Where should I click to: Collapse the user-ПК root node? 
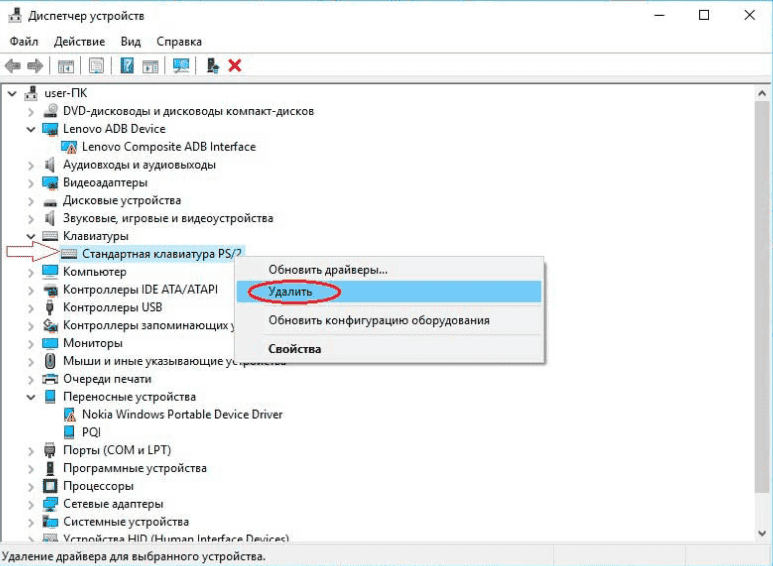pyautogui.click(x=12, y=93)
